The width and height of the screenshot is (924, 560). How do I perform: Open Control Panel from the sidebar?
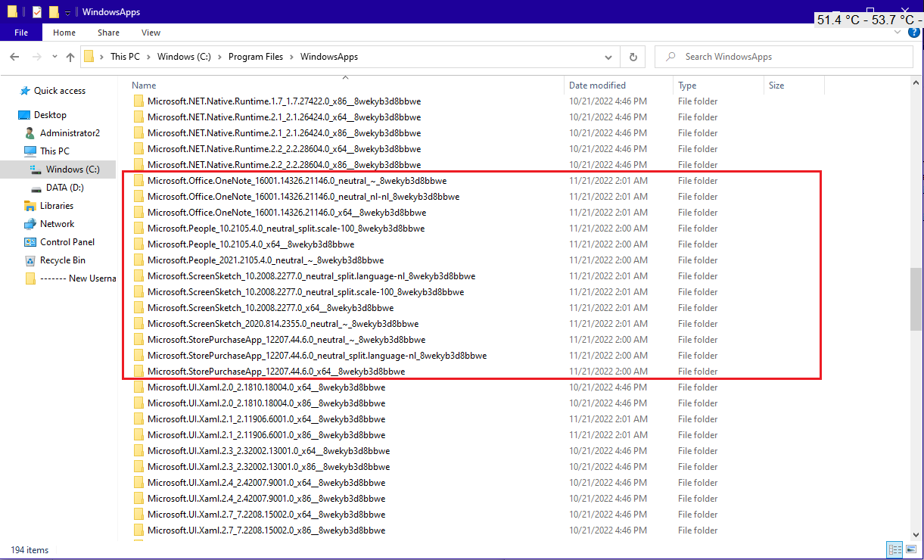coord(67,242)
